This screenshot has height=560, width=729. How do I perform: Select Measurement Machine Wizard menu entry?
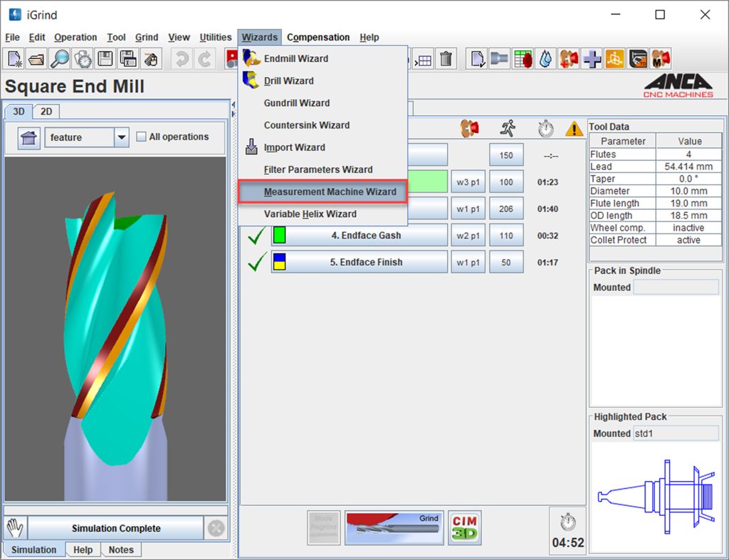(x=330, y=191)
